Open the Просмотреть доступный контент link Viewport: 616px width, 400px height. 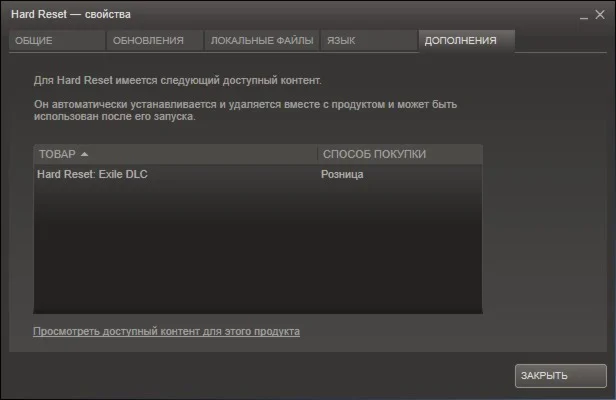point(166,331)
